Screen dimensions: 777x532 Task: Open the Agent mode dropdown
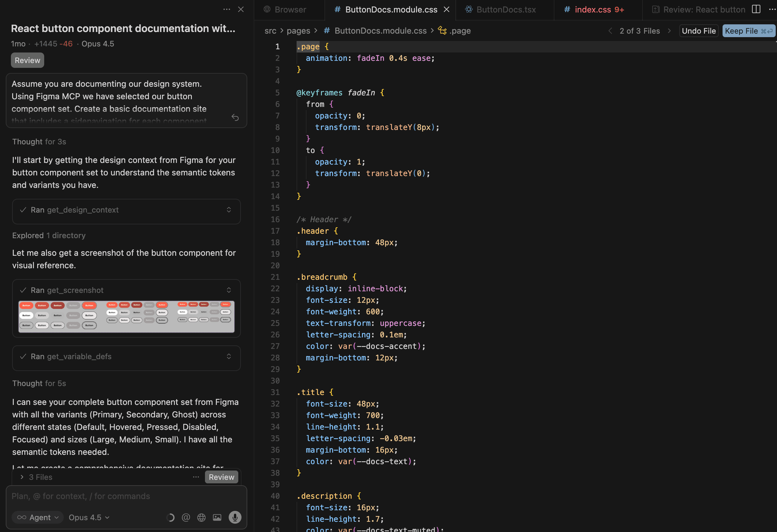[37, 517]
